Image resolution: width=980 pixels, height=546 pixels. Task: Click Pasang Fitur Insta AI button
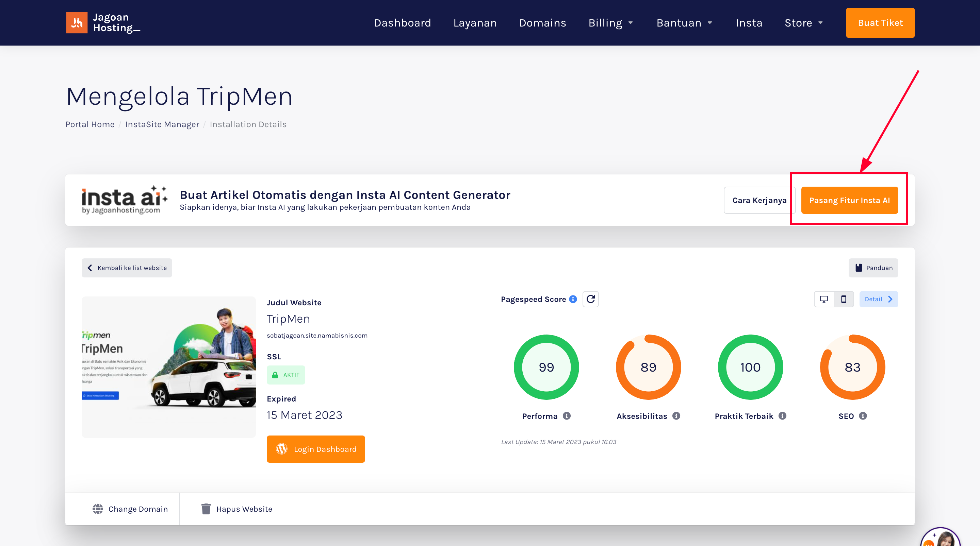coord(850,200)
